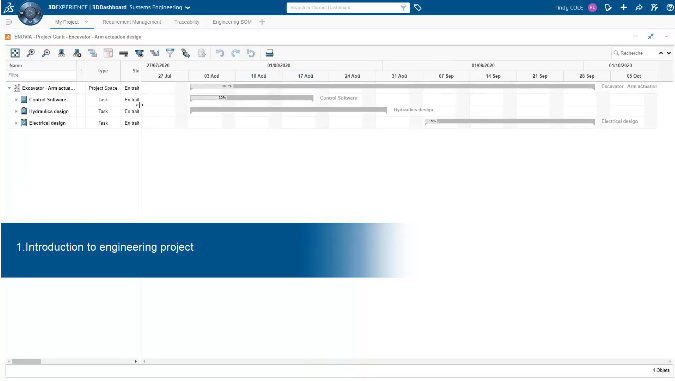675x381 pixels.
Task: Zoom out on the Gantt chart
Action: click(46, 53)
